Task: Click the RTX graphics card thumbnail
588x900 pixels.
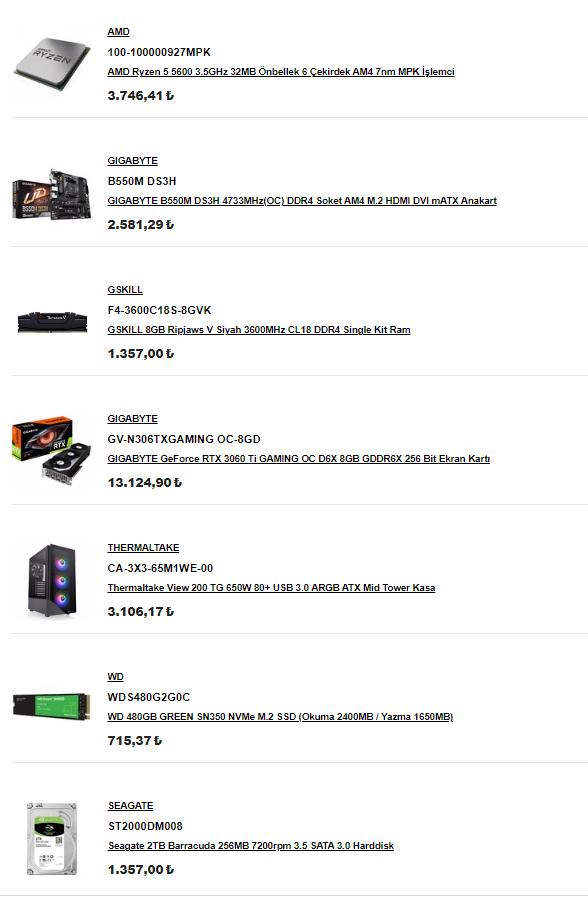Action: click(x=52, y=451)
